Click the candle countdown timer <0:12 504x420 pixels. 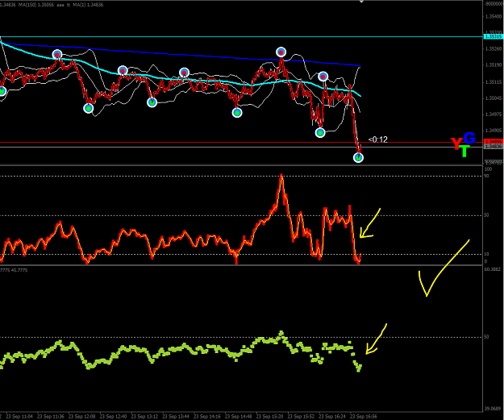(377, 139)
